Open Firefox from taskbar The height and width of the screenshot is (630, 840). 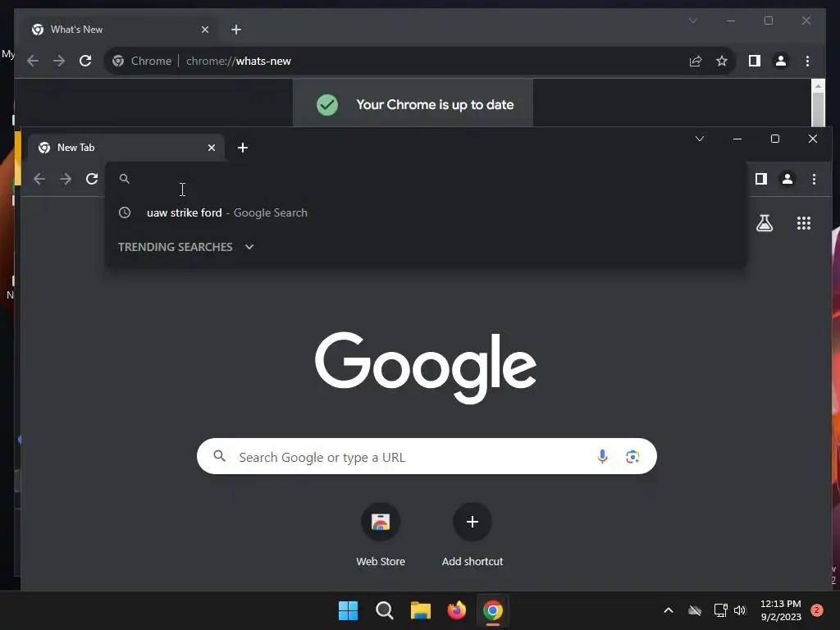[456, 610]
